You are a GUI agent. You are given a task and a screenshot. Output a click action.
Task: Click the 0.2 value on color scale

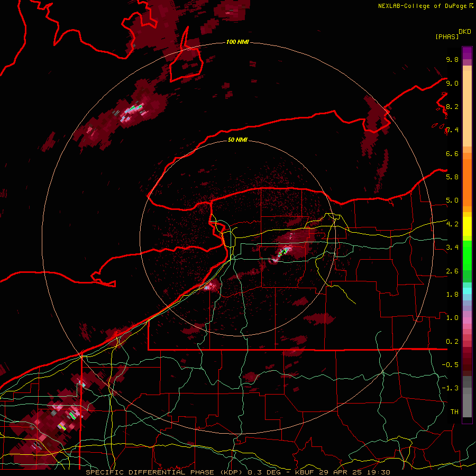(452, 341)
